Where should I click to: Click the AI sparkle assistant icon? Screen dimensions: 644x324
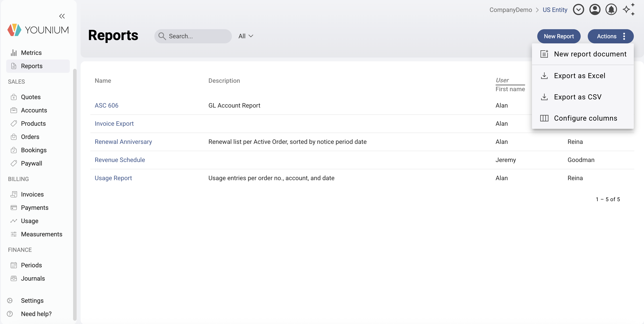pyautogui.click(x=628, y=10)
